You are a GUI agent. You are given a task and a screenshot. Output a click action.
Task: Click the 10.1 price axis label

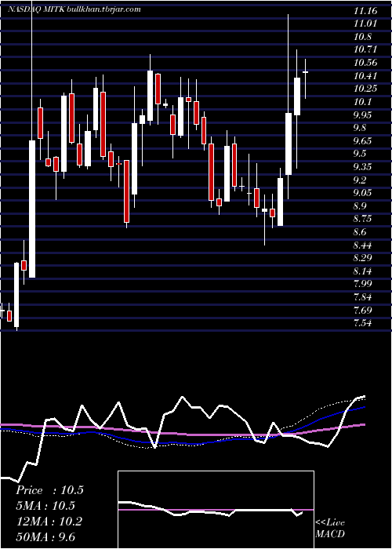363,102
